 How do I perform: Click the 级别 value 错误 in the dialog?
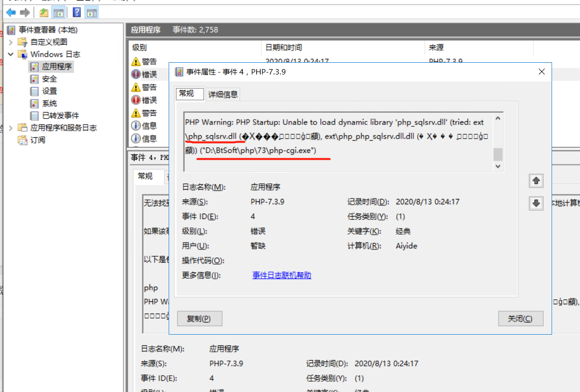pyautogui.click(x=258, y=231)
